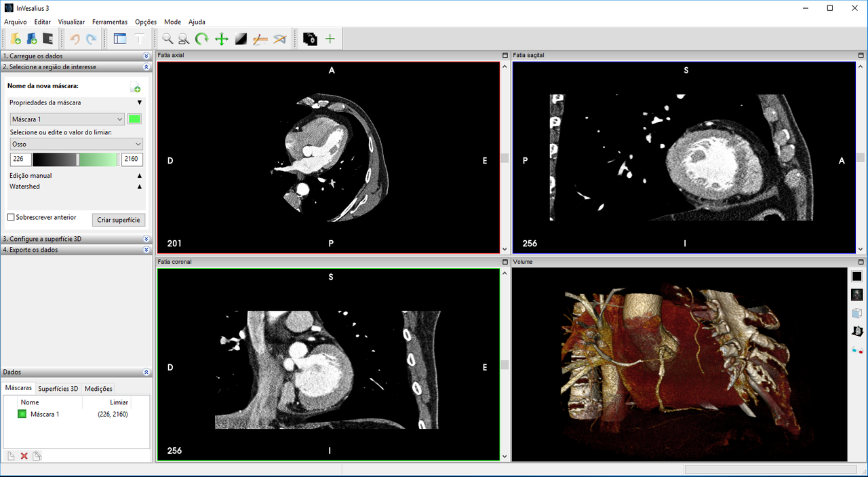The width and height of the screenshot is (868, 477).
Task: Switch to the Superfícies 3D tab
Action: pyautogui.click(x=58, y=389)
